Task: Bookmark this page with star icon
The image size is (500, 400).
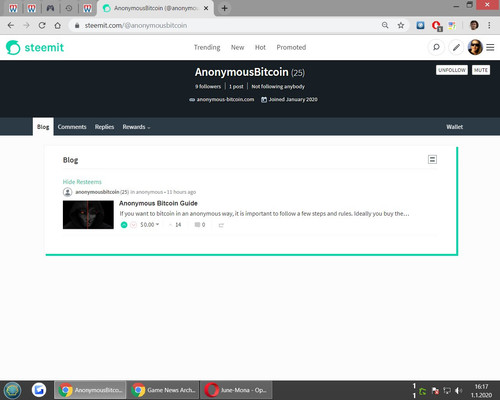Action: pos(401,25)
